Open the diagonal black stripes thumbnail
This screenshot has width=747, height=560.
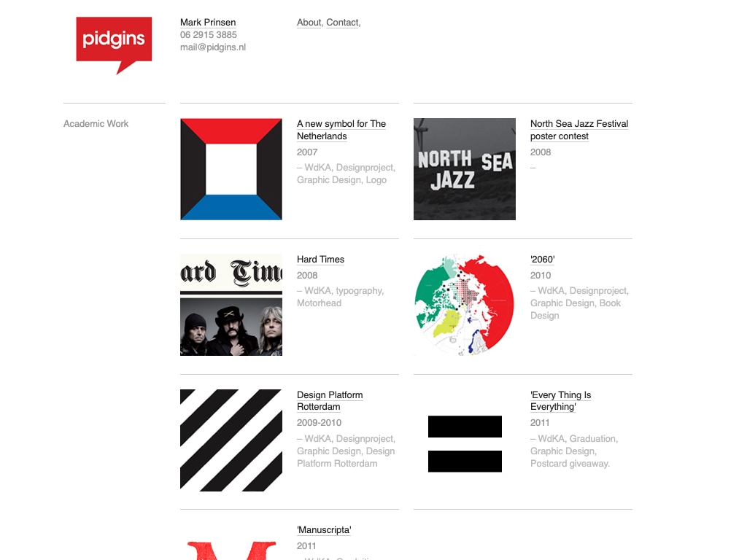[231, 440]
